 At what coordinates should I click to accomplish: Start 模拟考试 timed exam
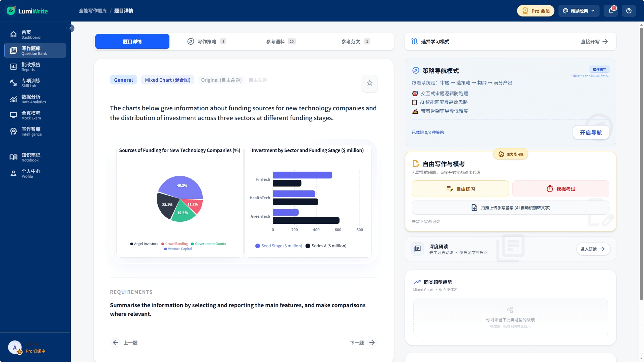pos(561,189)
